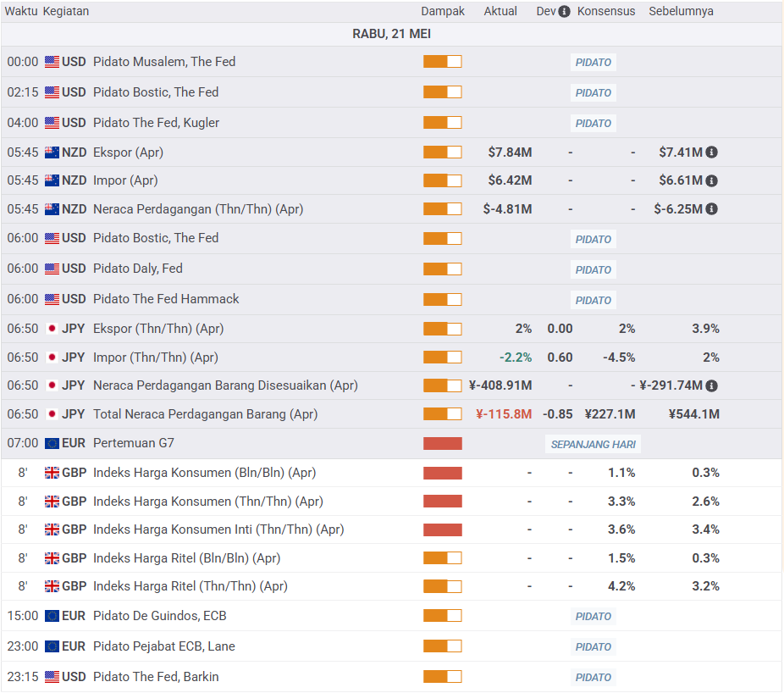Open Neraca Perdagangan (Thn/Thn) (Apr) event
This screenshot has width=784, height=693.
point(197,209)
